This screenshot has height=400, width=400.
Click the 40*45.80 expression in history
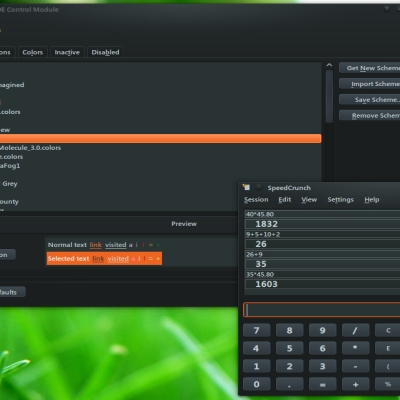[x=260, y=214]
